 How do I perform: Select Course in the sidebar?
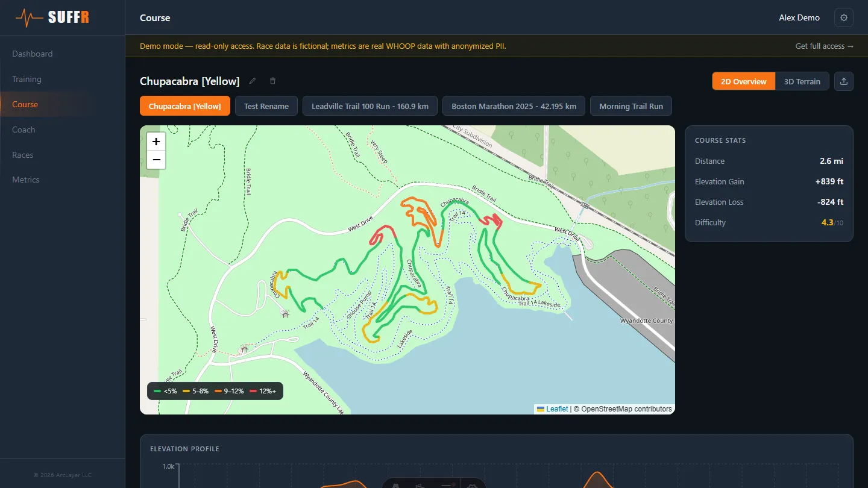pyautogui.click(x=25, y=104)
